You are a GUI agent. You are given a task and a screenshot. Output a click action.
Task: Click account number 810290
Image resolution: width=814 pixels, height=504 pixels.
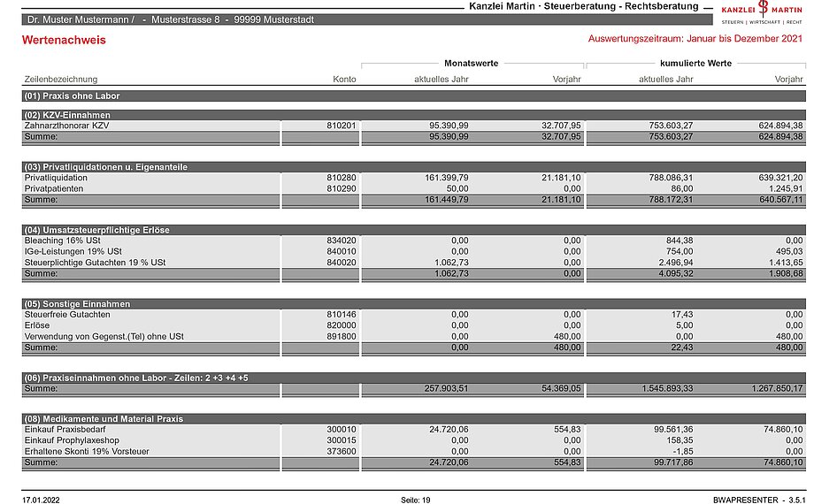point(341,189)
